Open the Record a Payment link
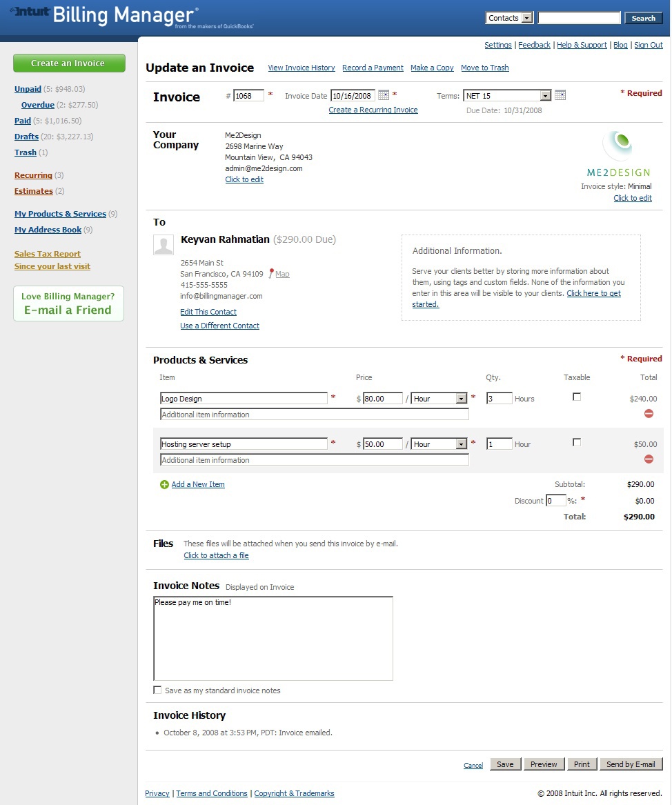This screenshot has width=672, height=805. coord(373,68)
